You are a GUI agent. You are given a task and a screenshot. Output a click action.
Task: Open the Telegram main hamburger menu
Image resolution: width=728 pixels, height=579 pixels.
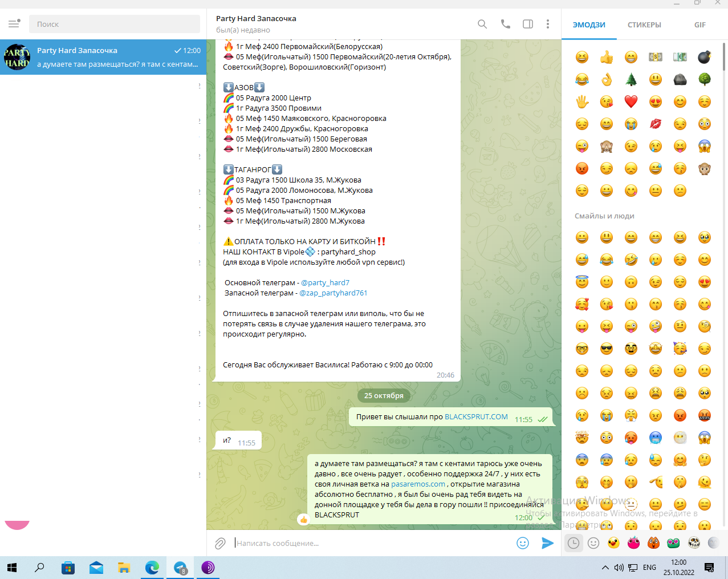[14, 24]
